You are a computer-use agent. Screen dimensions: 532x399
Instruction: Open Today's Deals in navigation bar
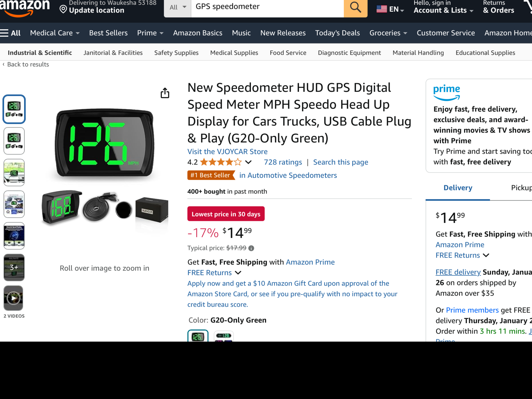pos(337,33)
